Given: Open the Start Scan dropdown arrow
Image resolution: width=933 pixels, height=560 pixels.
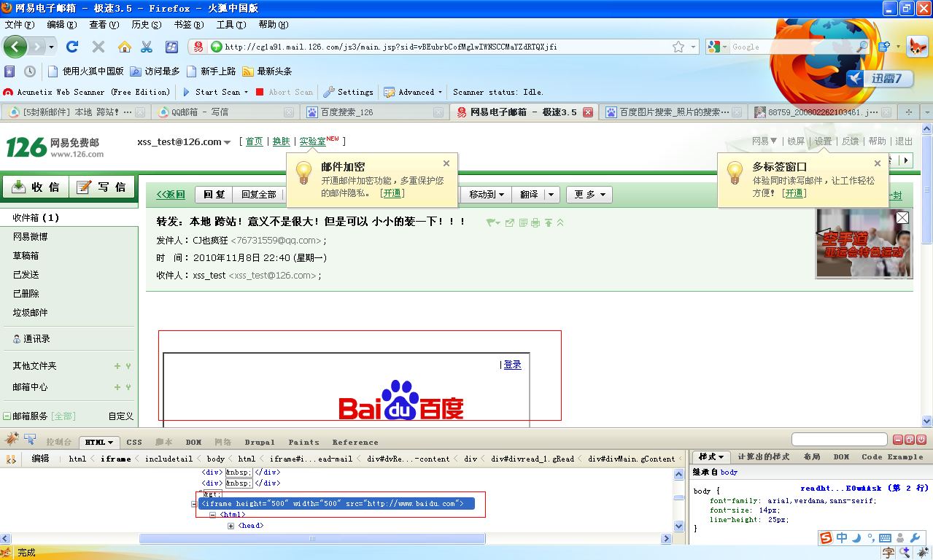Looking at the screenshot, I should coord(246,93).
